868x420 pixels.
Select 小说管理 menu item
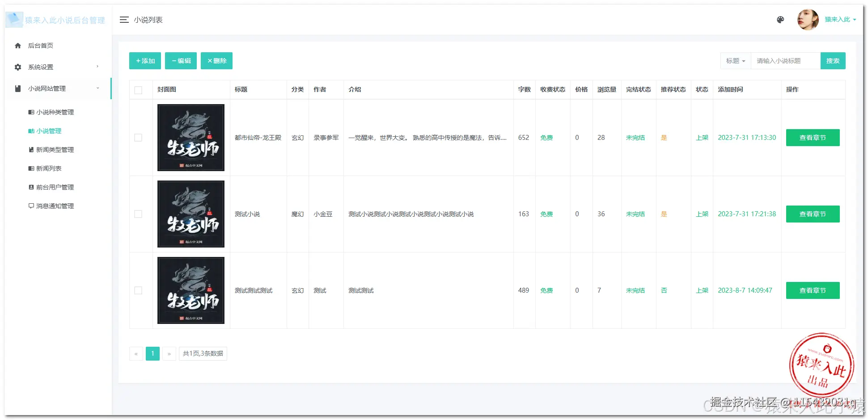(49, 131)
